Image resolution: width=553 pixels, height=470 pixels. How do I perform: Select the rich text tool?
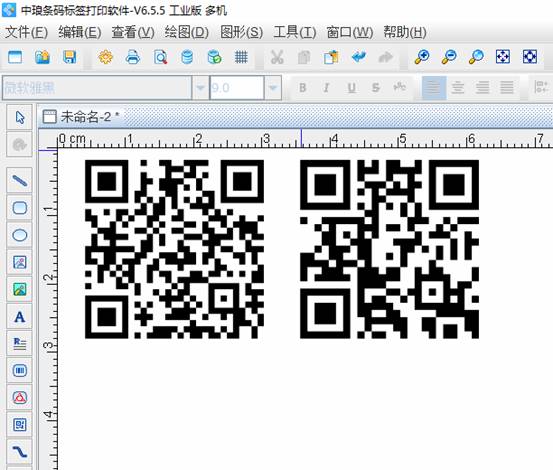(x=20, y=343)
